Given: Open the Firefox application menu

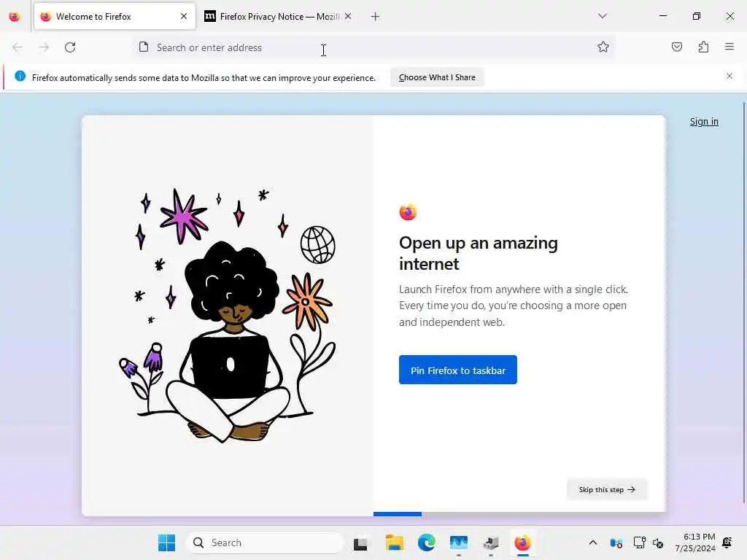Looking at the screenshot, I should pyautogui.click(x=729, y=47).
